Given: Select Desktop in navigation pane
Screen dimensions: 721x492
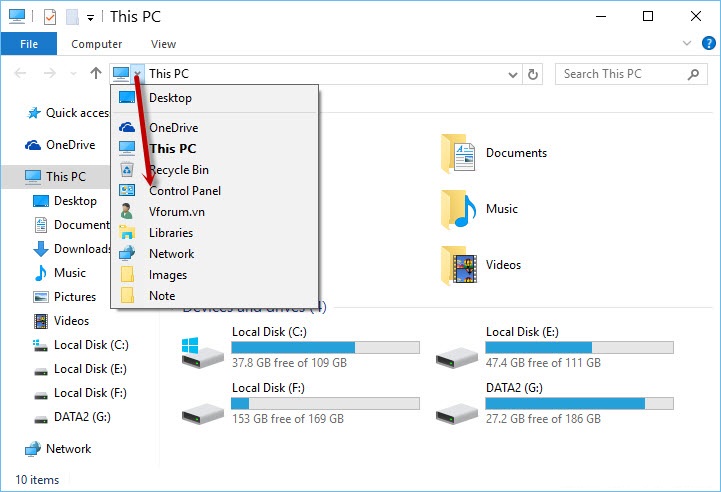Looking at the screenshot, I should coord(65,201).
